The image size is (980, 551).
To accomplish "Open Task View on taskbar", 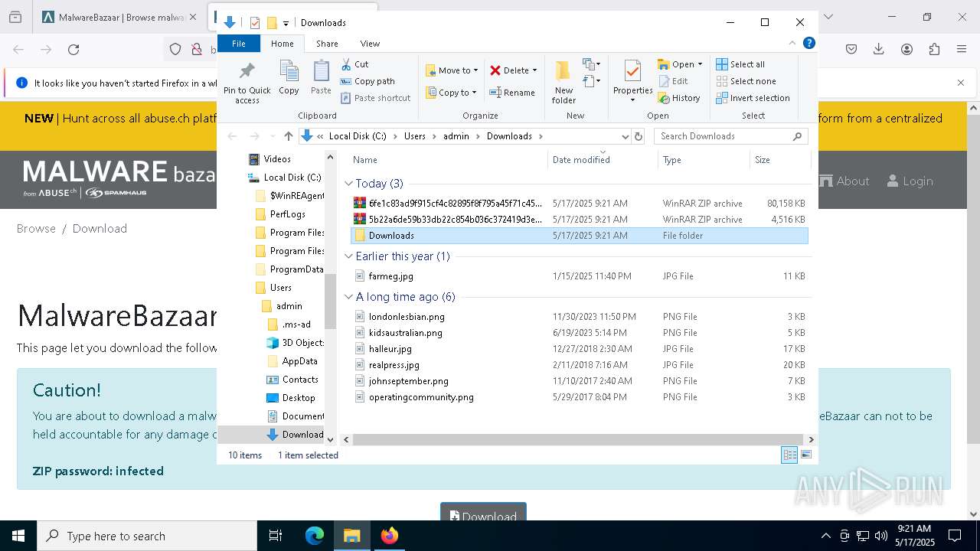I will click(276, 536).
